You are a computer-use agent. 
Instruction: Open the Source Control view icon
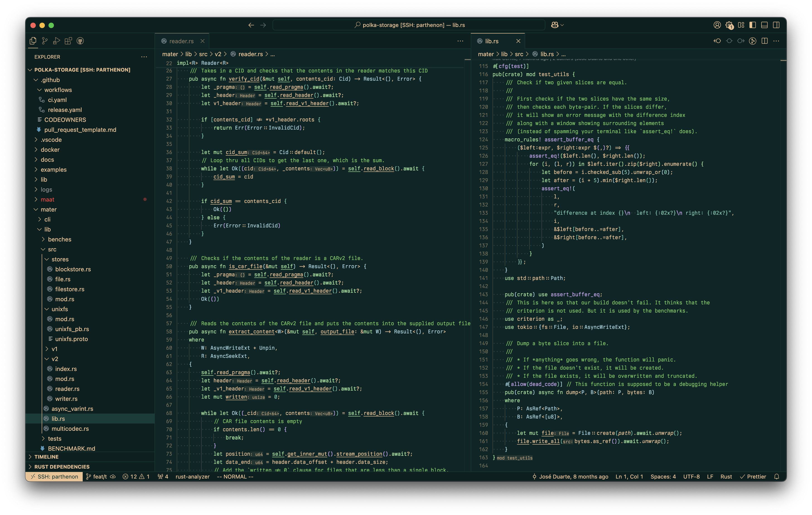pos(44,41)
